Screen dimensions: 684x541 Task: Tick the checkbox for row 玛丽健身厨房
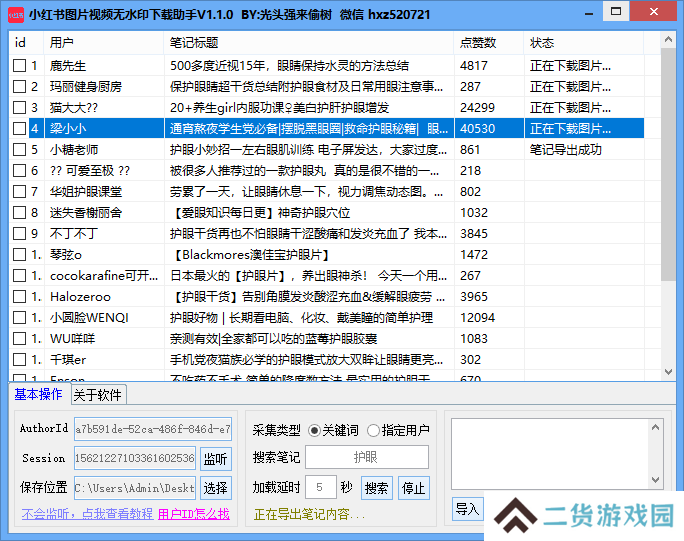pyautogui.click(x=19, y=87)
